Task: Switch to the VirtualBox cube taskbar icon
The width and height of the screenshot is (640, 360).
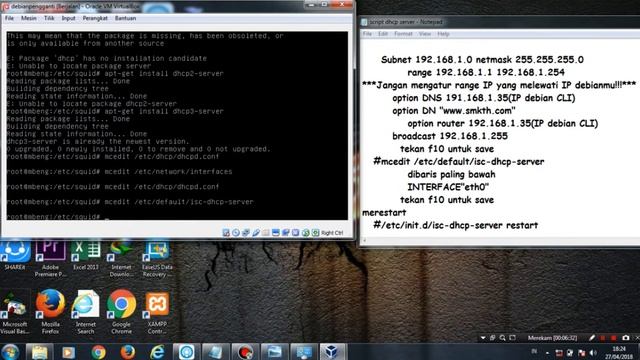Action: (x=333, y=352)
